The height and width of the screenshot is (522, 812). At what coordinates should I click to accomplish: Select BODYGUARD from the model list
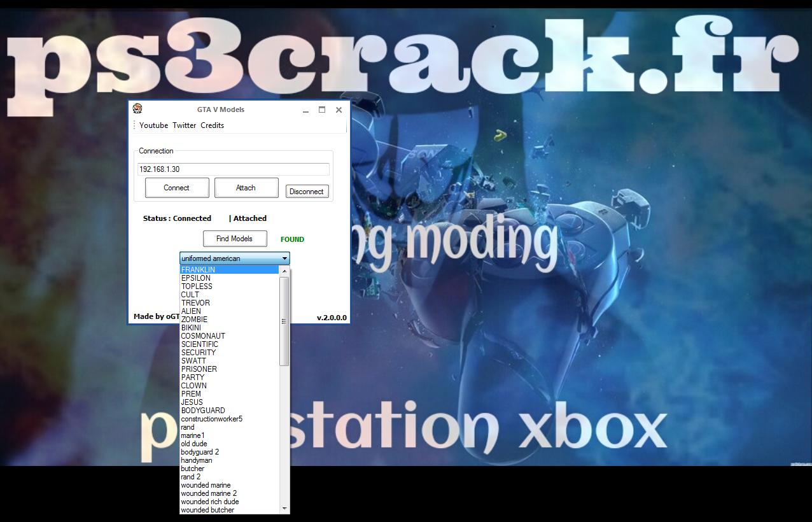pyautogui.click(x=230, y=411)
